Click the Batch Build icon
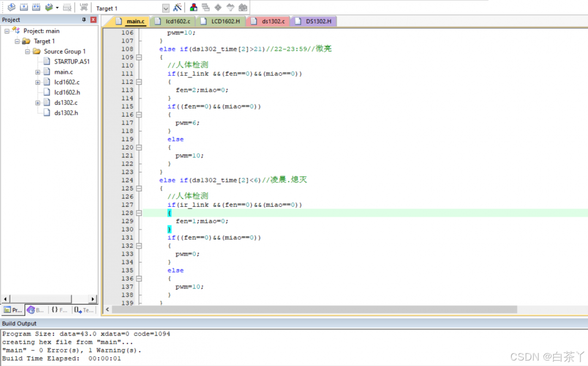Viewport: 588px width, 366px height. coord(50,8)
